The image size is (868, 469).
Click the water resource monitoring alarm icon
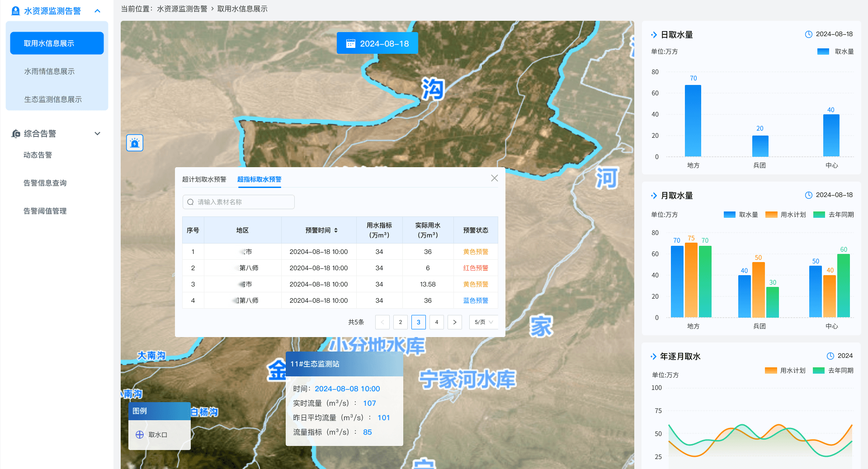[x=15, y=11]
